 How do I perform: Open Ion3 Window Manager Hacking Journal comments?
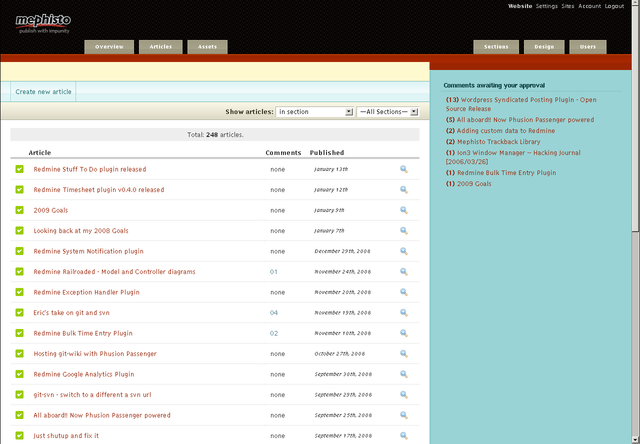click(513, 157)
